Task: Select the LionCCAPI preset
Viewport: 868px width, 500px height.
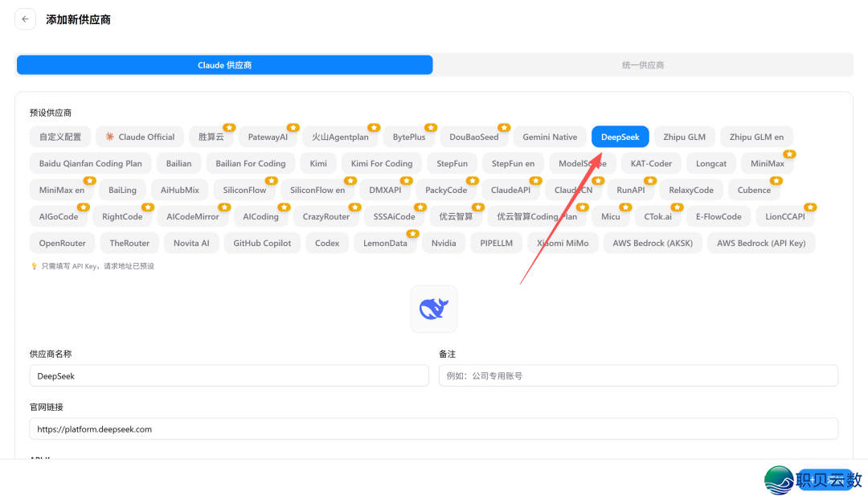Action: point(785,216)
